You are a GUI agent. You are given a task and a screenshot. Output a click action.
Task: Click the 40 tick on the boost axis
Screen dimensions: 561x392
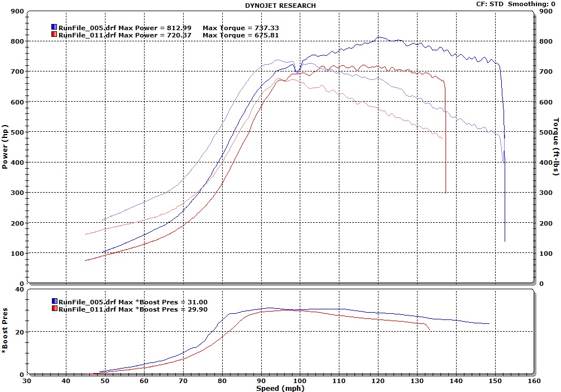click(x=19, y=289)
